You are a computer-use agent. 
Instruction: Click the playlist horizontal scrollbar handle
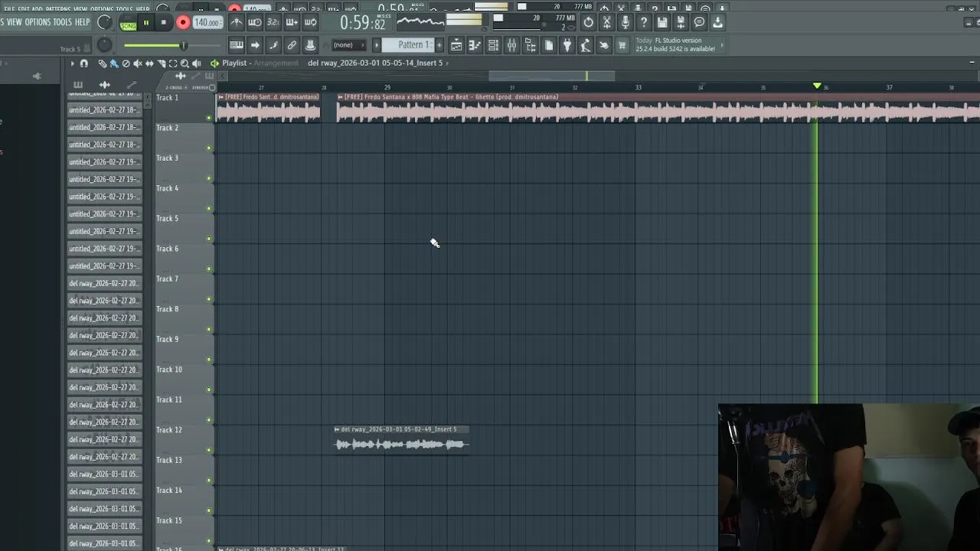coord(551,75)
